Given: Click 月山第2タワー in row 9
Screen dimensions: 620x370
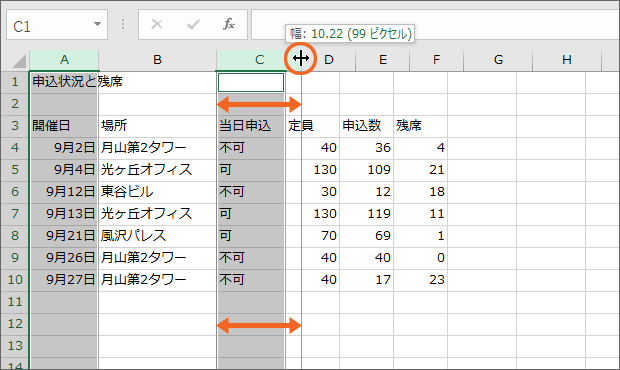Looking at the screenshot, I should point(157,258).
